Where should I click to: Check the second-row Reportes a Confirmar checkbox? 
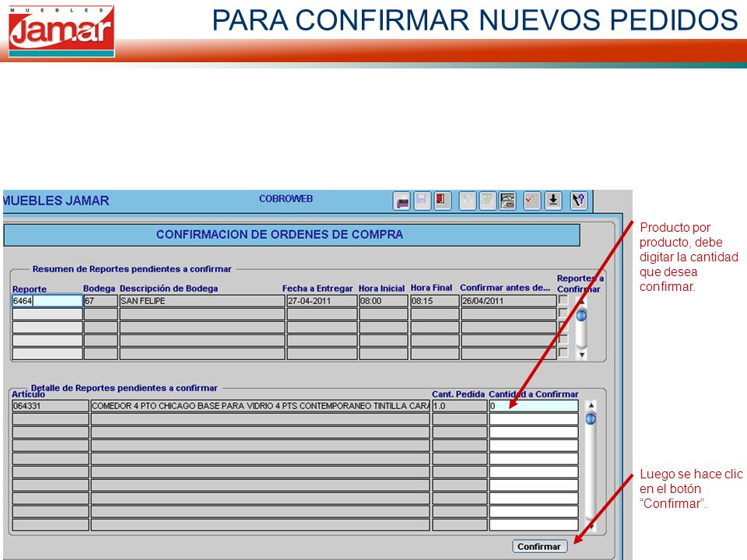(x=563, y=313)
